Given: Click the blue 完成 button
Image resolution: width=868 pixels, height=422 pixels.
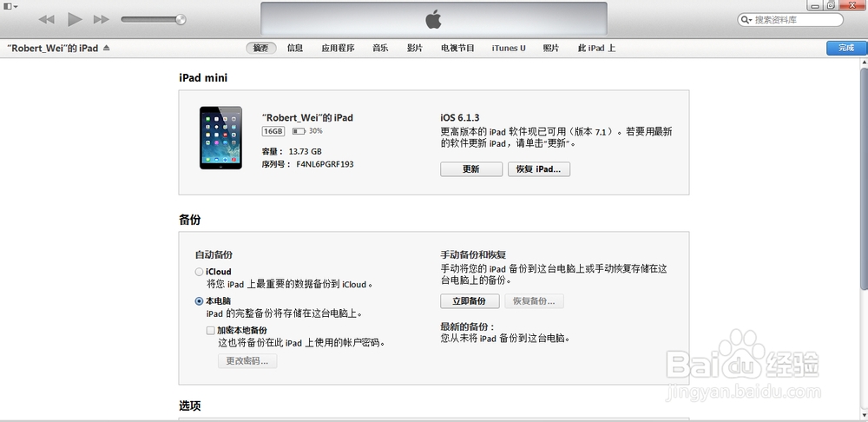Looking at the screenshot, I should 846,48.
